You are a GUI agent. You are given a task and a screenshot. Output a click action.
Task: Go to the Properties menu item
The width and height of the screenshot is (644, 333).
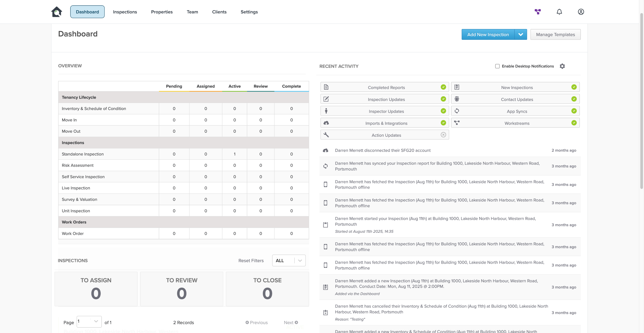coord(162,12)
